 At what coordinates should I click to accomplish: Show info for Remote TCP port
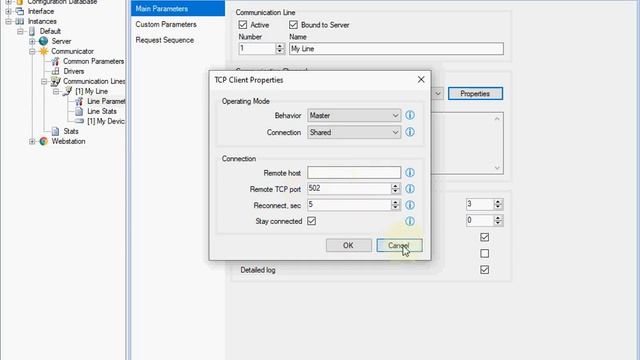click(410, 189)
